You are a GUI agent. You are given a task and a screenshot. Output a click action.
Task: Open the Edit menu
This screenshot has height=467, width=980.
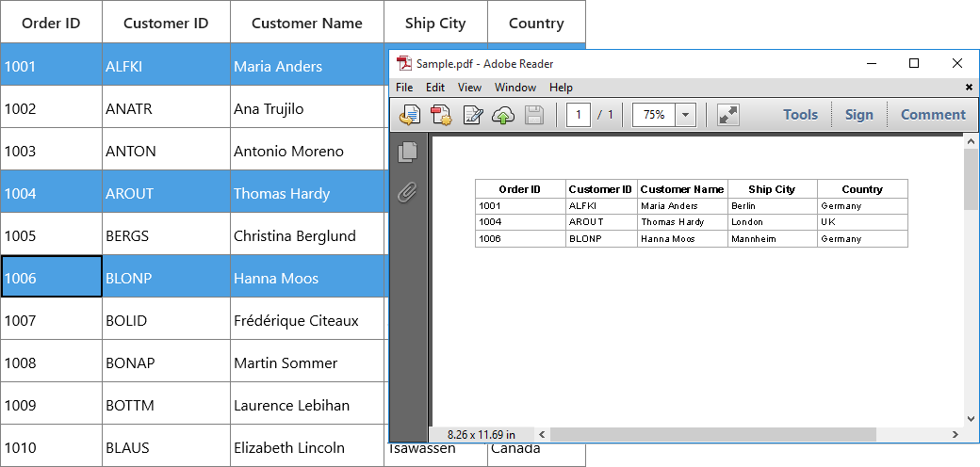(435, 88)
